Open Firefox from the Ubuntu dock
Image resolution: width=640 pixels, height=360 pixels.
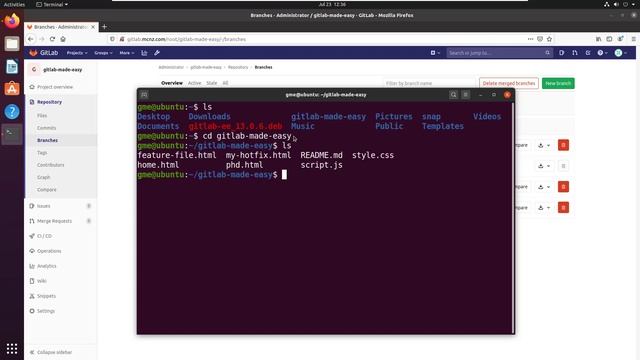click(x=12, y=21)
